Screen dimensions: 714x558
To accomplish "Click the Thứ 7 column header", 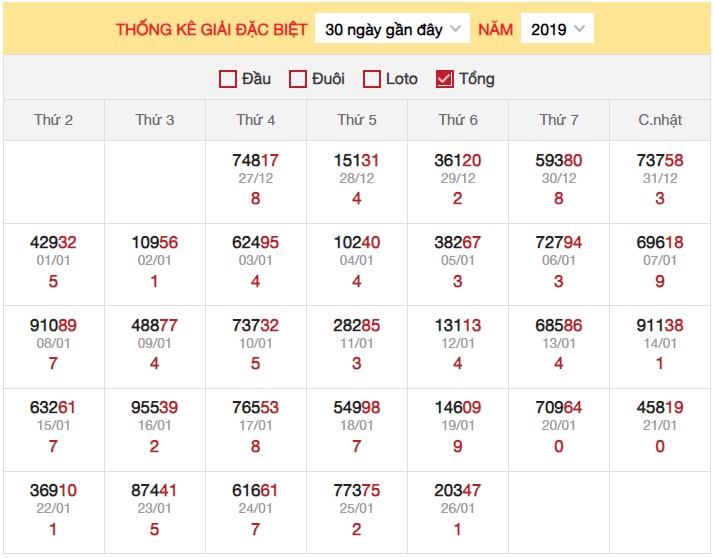I will click(559, 120).
